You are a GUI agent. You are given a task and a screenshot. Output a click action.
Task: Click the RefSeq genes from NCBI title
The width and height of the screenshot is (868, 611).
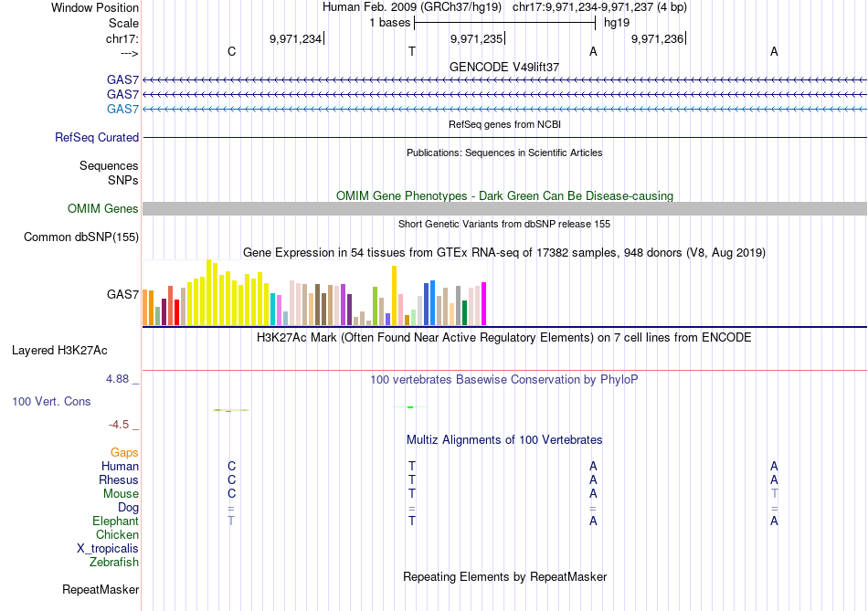click(504, 124)
